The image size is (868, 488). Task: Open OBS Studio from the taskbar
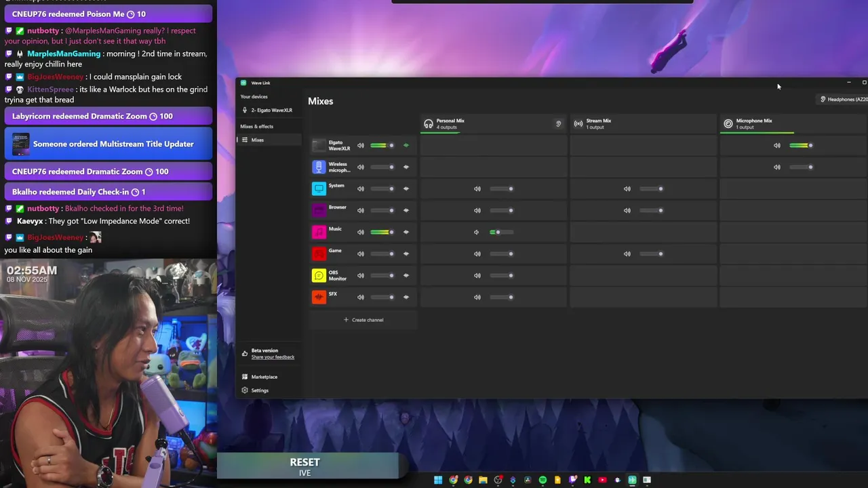[498, 480]
